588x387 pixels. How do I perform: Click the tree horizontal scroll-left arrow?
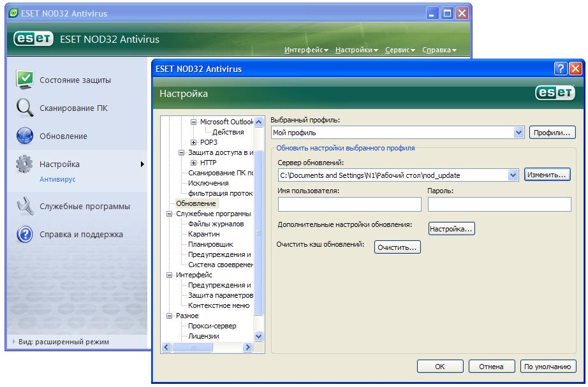click(x=167, y=347)
